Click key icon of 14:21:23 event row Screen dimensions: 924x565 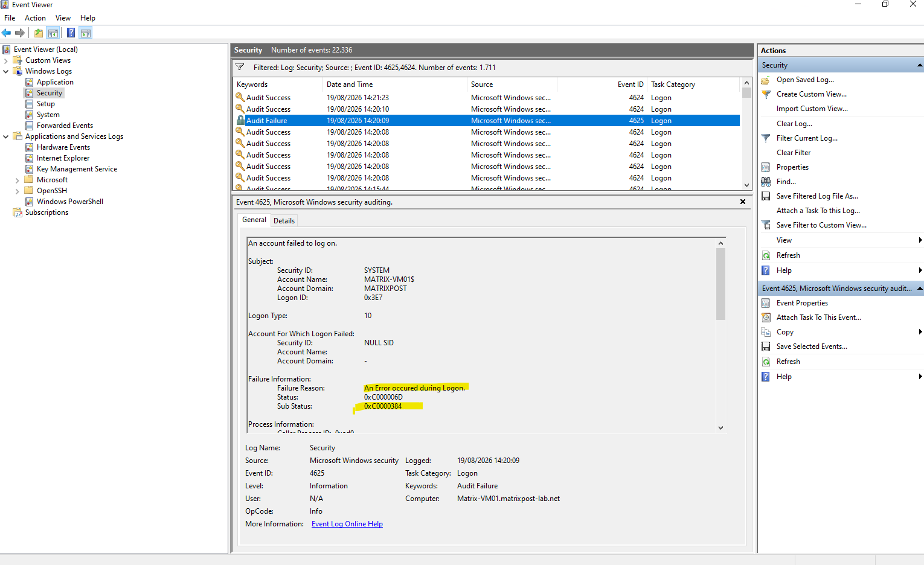pos(240,97)
